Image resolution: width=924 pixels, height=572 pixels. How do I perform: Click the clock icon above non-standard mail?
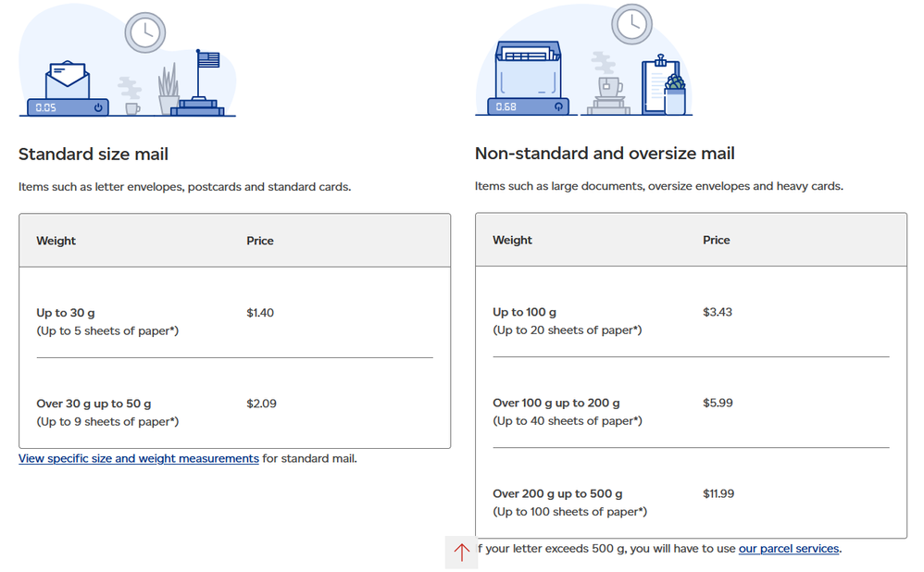tap(631, 24)
